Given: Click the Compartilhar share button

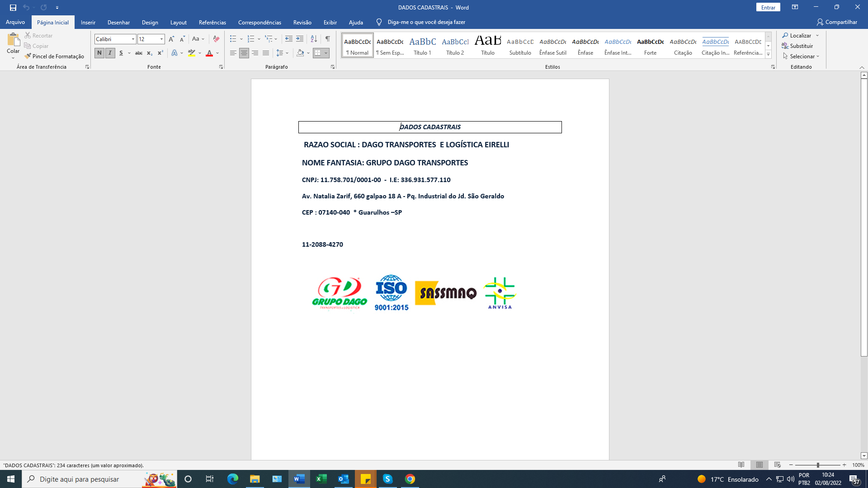Looking at the screenshot, I should pos(837,22).
